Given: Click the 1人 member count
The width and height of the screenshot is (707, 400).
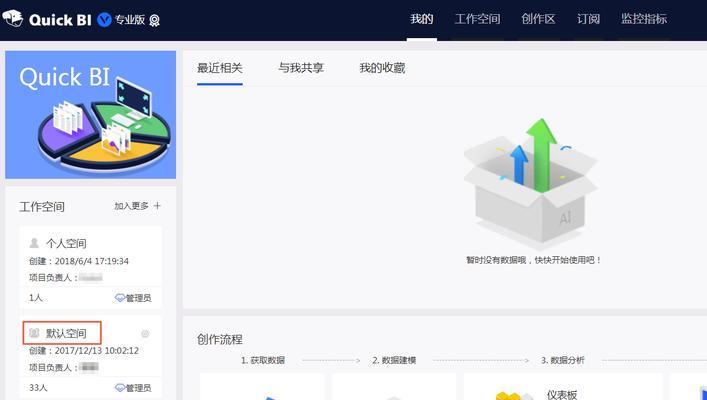Looking at the screenshot, I should coord(36,298).
